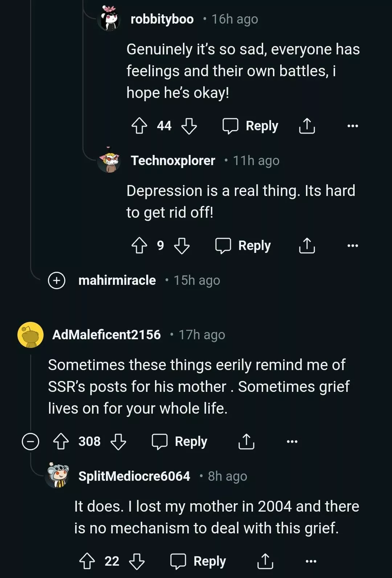Reply to AdMaleficent2156's comment
The height and width of the screenshot is (578, 392).
click(180, 442)
